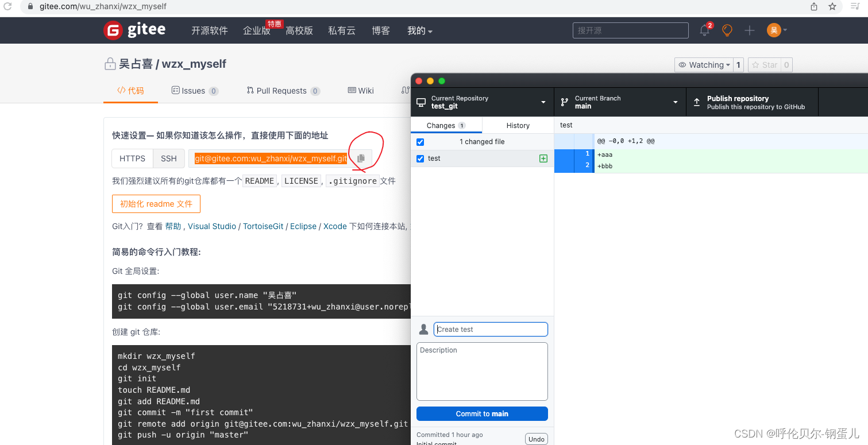
Task: Select the HTTPS address option
Action: coord(132,158)
